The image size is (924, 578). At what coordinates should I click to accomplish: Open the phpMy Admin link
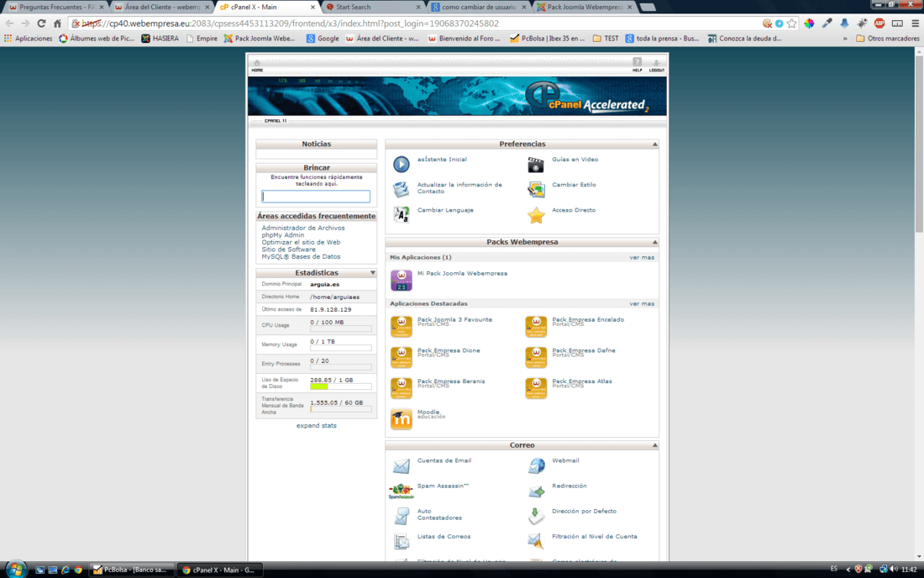click(283, 235)
